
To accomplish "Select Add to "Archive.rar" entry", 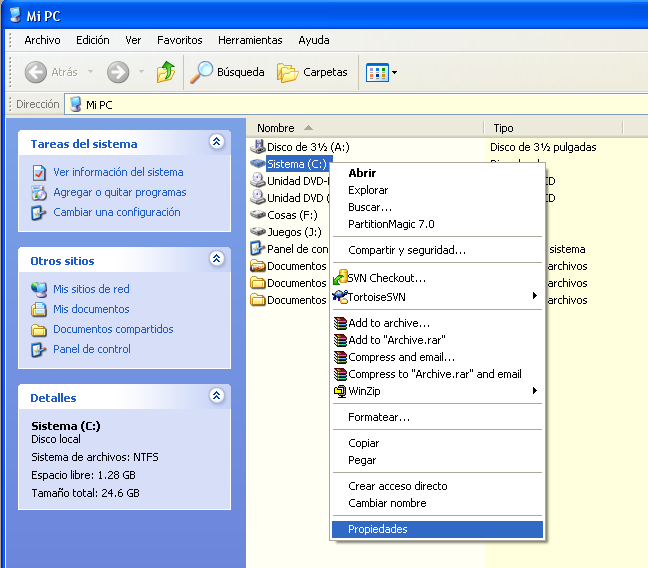I will pyautogui.click(x=437, y=340).
